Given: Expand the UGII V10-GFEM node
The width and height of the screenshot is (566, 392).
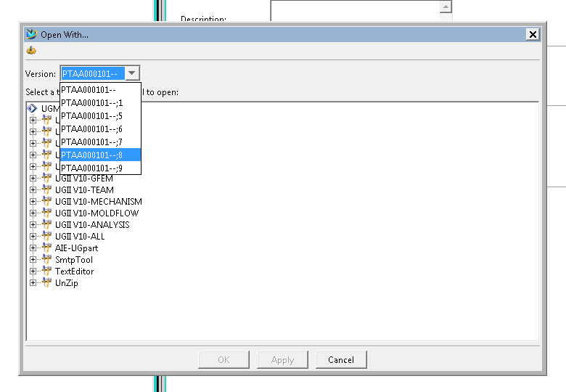Looking at the screenshot, I should 33,179.
